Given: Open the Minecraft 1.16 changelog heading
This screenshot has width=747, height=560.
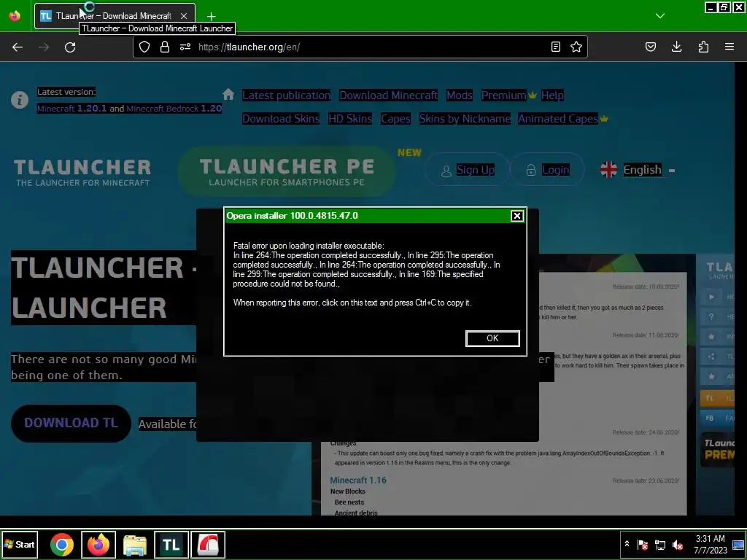Looking at the screenshot, I should point(358,480).
